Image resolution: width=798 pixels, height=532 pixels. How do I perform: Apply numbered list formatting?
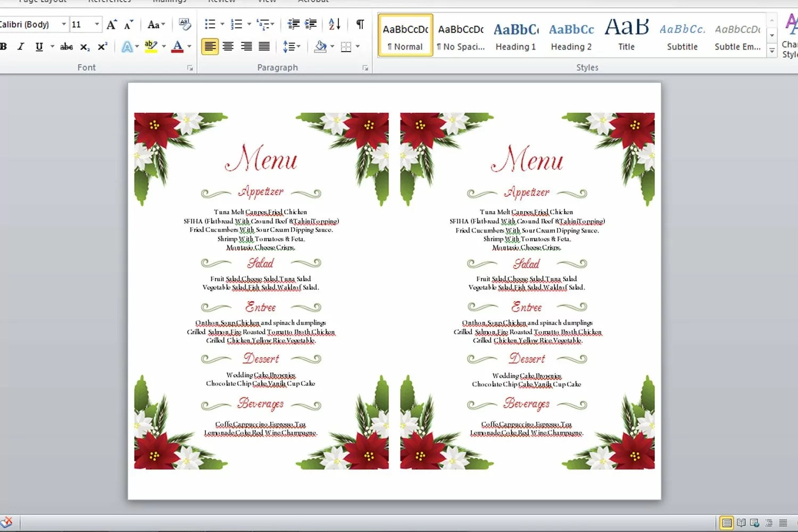pos(237,24)
